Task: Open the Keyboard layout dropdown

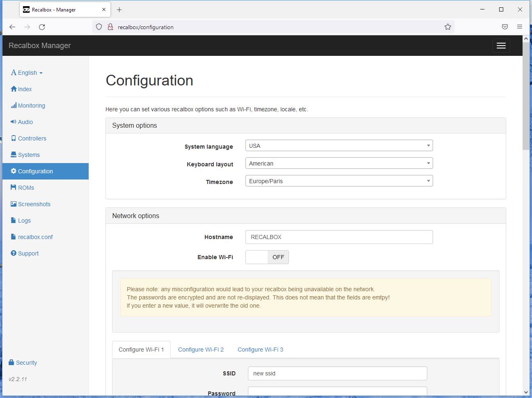Action: pos(339,163)
